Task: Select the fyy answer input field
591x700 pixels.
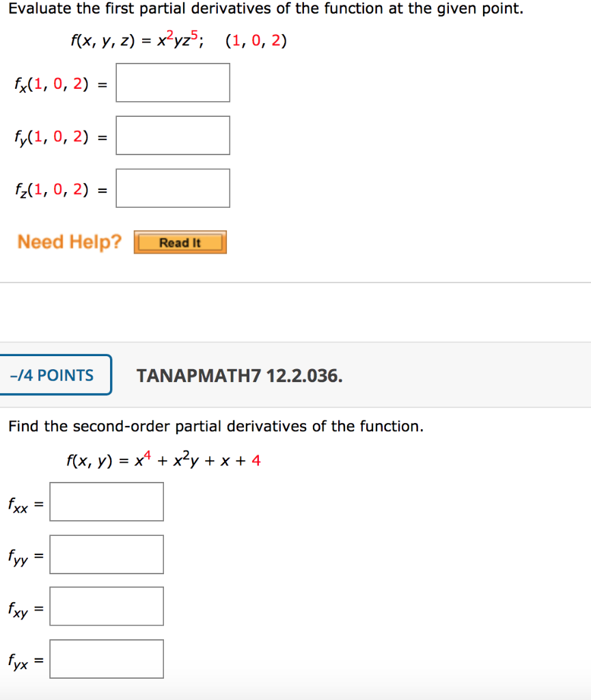Action: [x=107, y=554]
